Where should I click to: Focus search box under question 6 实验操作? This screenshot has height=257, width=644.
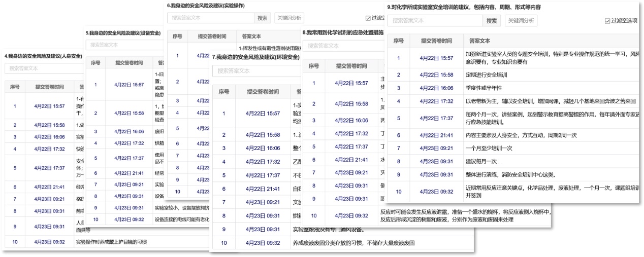click(211, 18)
